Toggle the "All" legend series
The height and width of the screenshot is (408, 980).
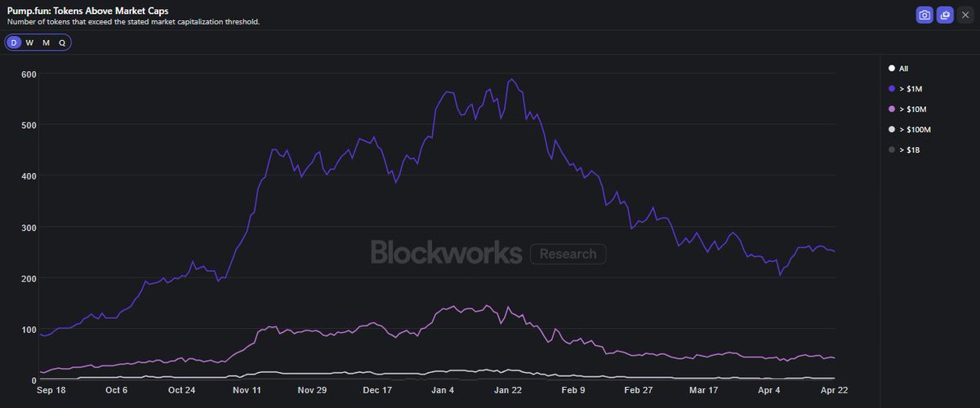point(902,69)
